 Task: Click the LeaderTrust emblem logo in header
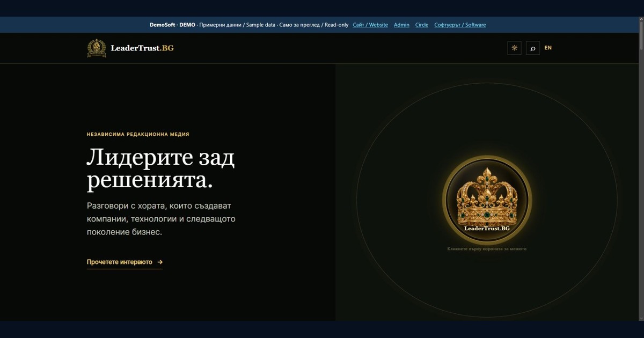tap(97, 48)
